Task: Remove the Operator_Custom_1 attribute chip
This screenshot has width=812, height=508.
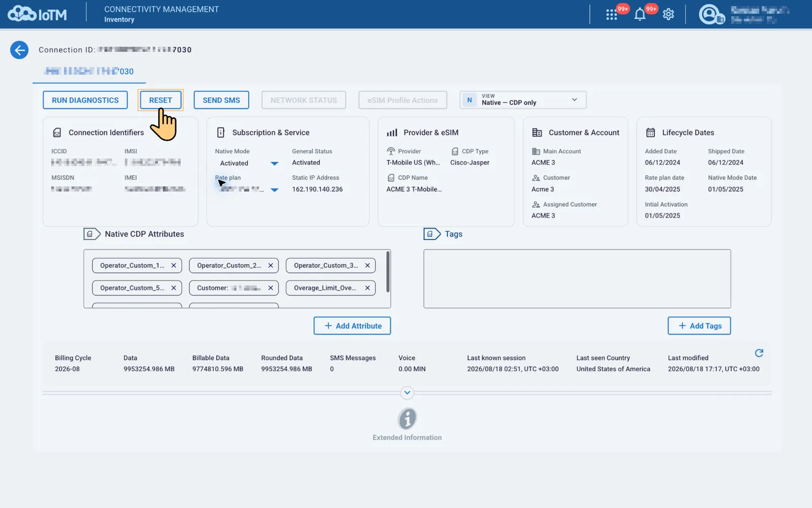Action: (x=174, y=266)
